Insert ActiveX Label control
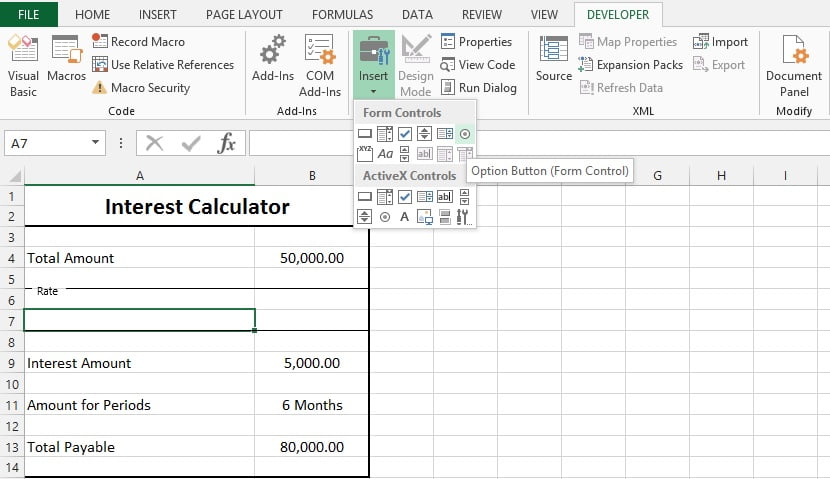This screenshot has height=479, width=830. 405,216
